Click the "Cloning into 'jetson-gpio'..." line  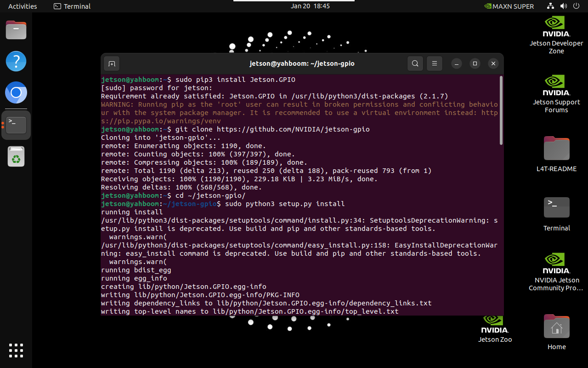coord(161,138)
